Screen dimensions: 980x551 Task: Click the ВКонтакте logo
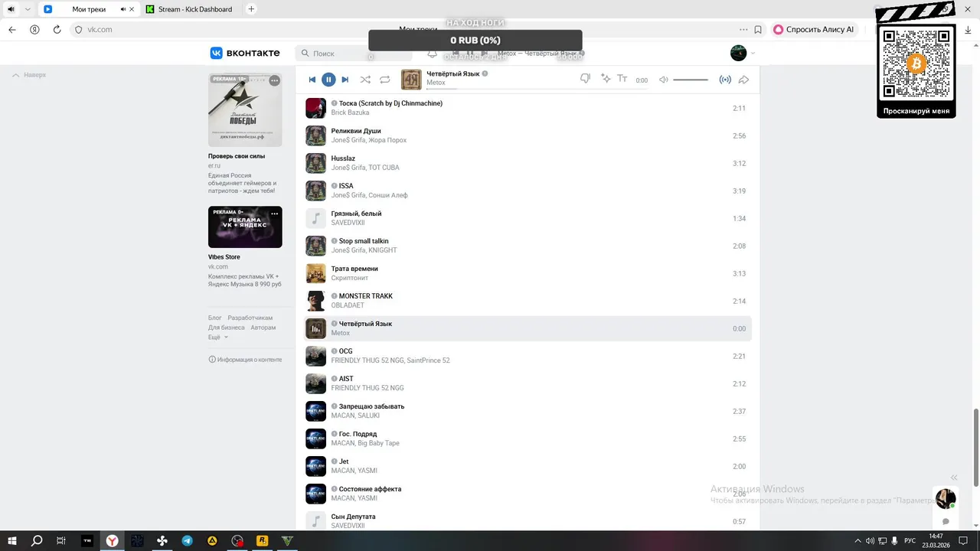point(245,53)
